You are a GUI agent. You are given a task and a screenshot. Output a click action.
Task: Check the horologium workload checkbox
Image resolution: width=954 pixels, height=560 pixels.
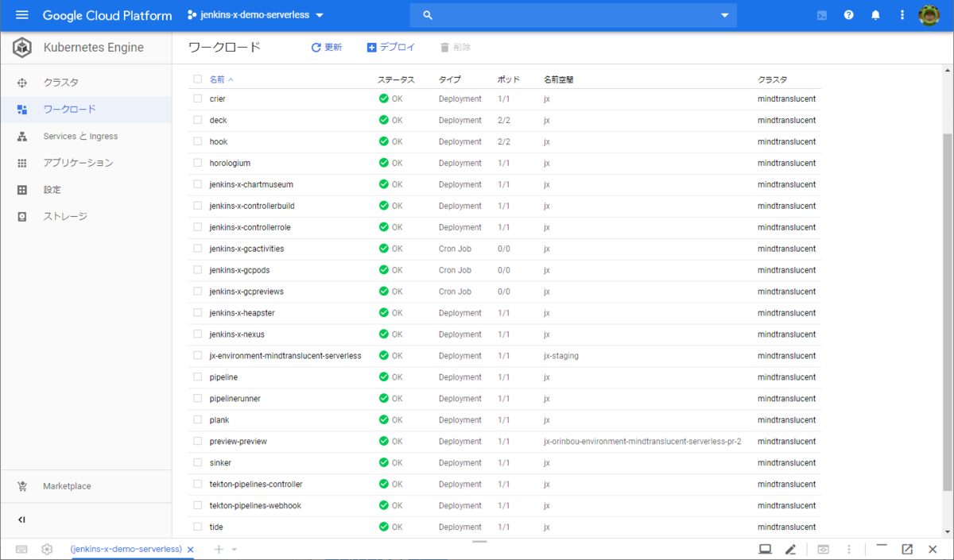[198, 163]
